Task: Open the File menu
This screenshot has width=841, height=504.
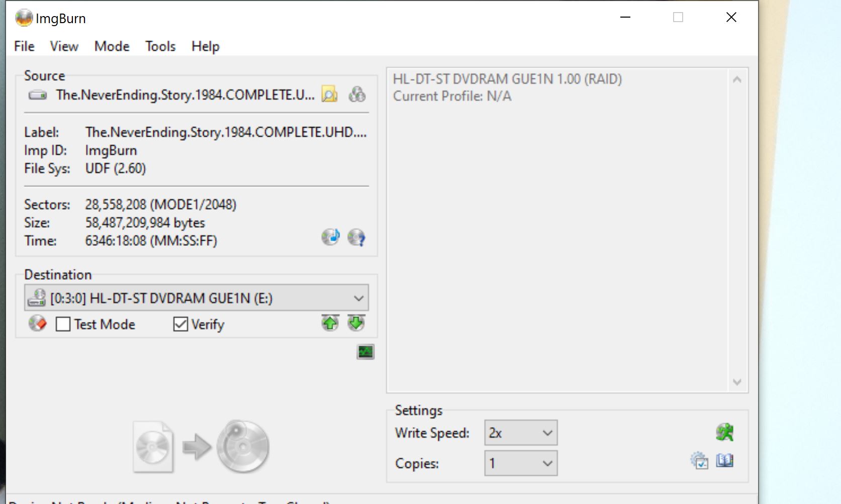Action: point(24,46)
